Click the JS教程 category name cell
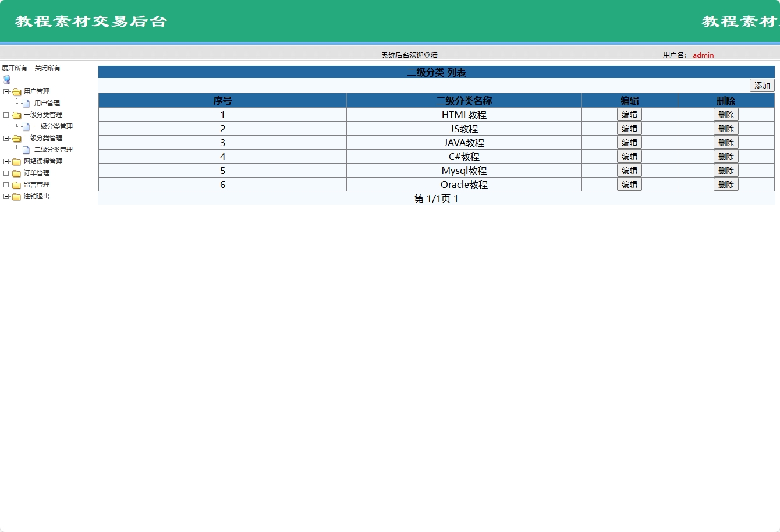Image resolution: width=780 pixels, height=532 pixels. coord(464,129)
